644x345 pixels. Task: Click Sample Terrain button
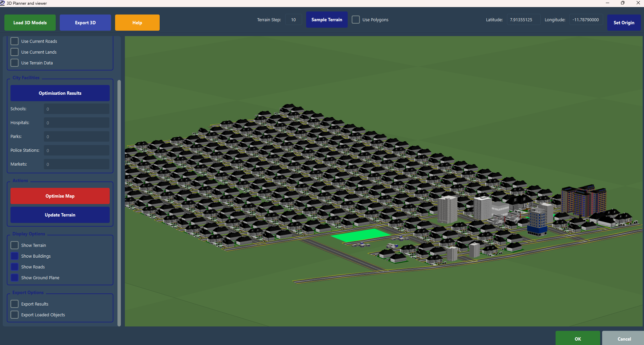click(327, 20)
